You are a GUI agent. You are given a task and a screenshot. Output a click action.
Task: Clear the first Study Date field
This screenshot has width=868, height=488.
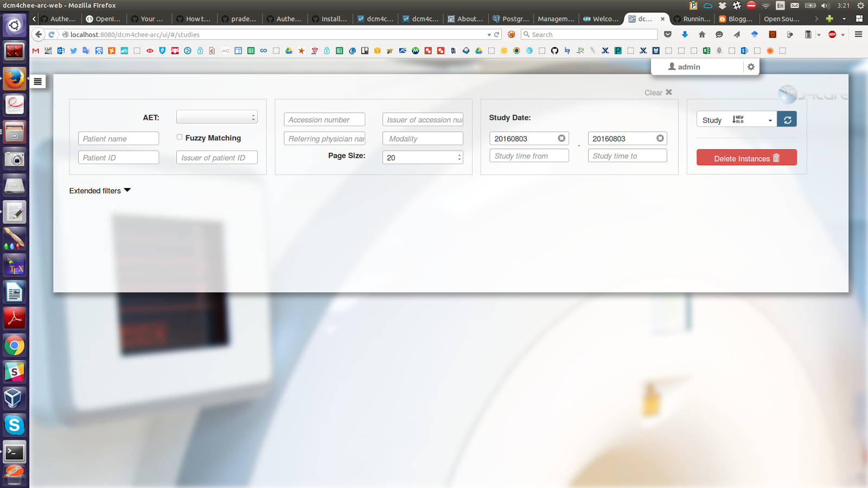coord(561,138)
